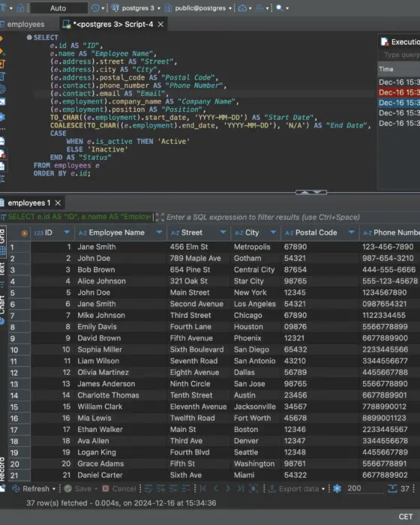This screenshot has height=525, width=420.
Task: Open the public@postgres schema dropdown
Action: click(230, 8)
